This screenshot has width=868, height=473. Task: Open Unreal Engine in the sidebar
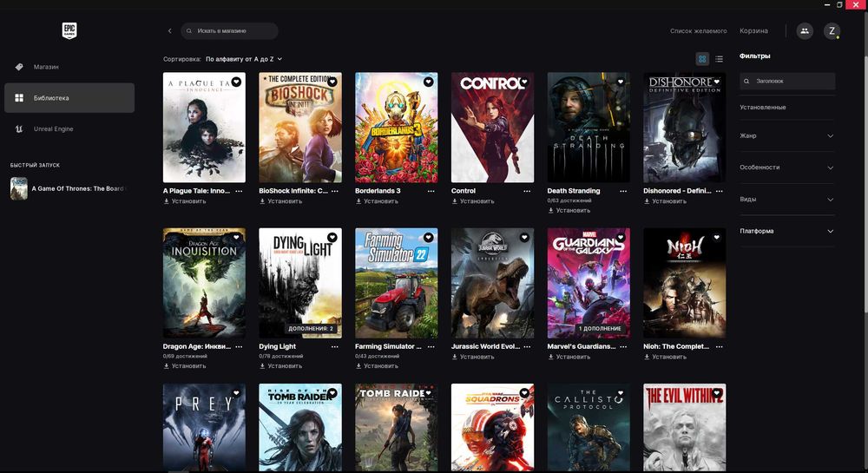[69, 129]
